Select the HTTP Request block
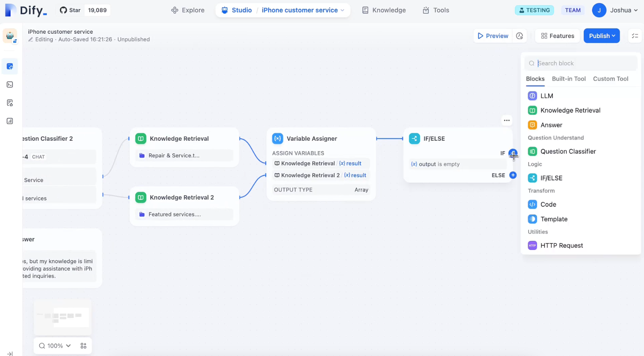644x356 pixels. click(561, 246)
